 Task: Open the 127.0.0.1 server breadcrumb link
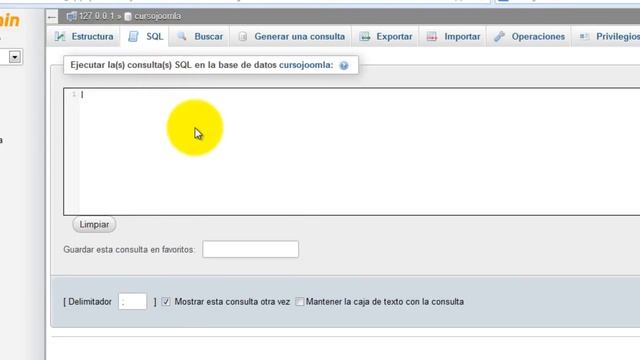pyautogui.click(x=97, y=16)
